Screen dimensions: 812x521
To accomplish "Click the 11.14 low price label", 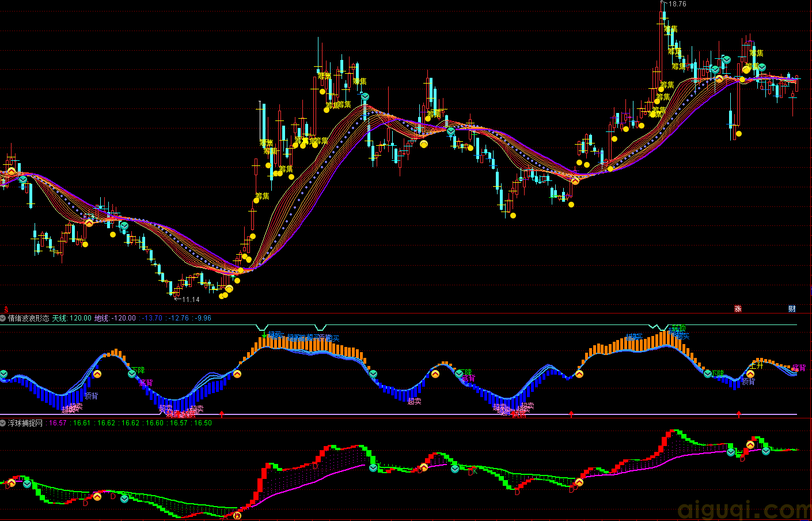I will click(191, 300).
